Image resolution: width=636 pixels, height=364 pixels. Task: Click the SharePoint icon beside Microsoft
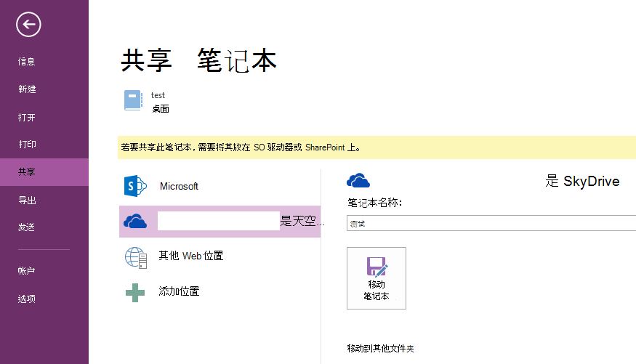click(135, 186)
